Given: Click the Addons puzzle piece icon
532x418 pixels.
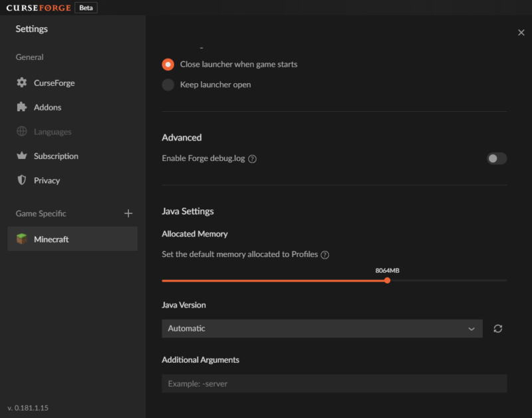Looking at the screenshot, I should coord(22,107).
